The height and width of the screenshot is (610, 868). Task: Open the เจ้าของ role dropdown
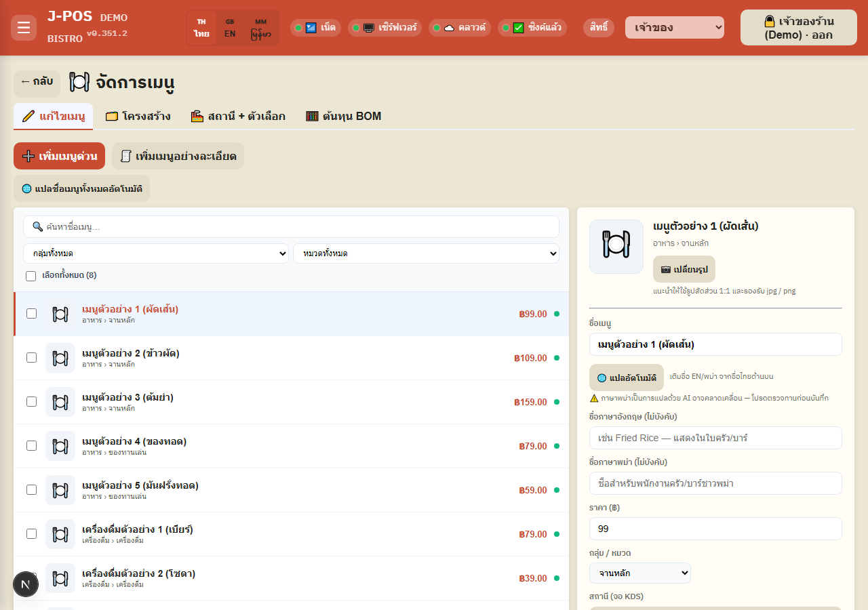675,28
